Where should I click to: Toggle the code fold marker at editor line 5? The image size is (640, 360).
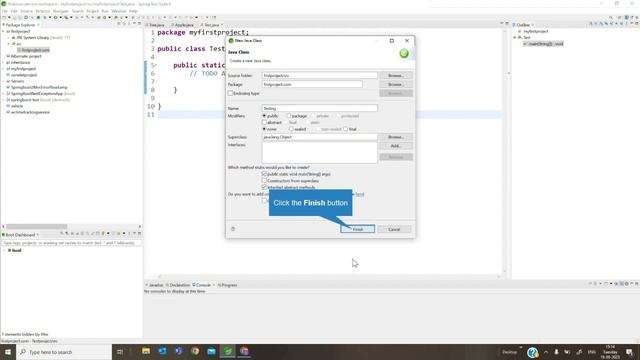click(155, 65)
